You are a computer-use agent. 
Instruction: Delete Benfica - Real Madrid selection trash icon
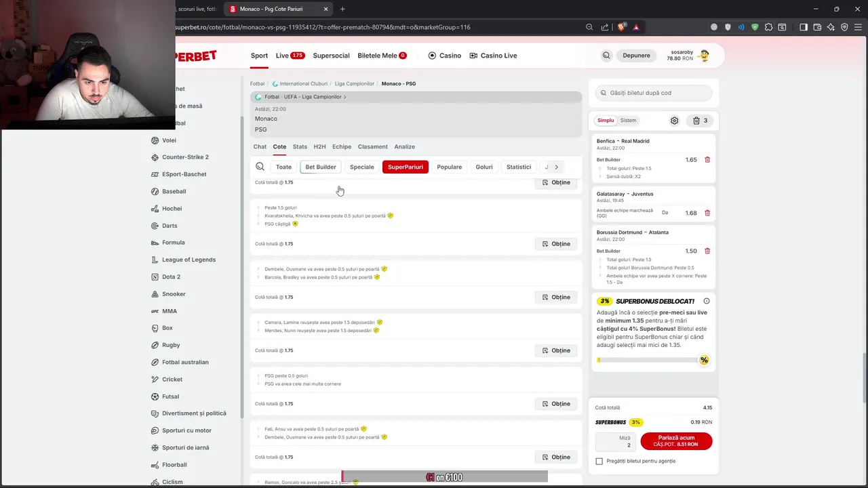[x=707, y=160]
